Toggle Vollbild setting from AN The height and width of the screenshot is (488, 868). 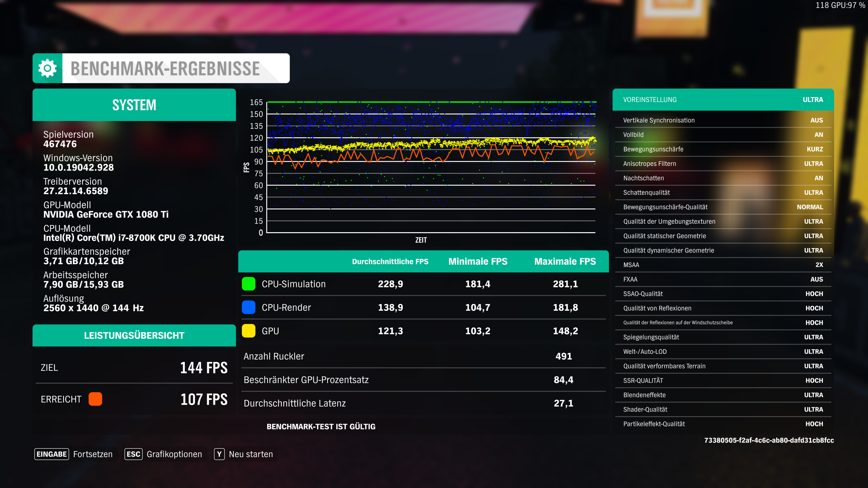click(x=723, y=135)
